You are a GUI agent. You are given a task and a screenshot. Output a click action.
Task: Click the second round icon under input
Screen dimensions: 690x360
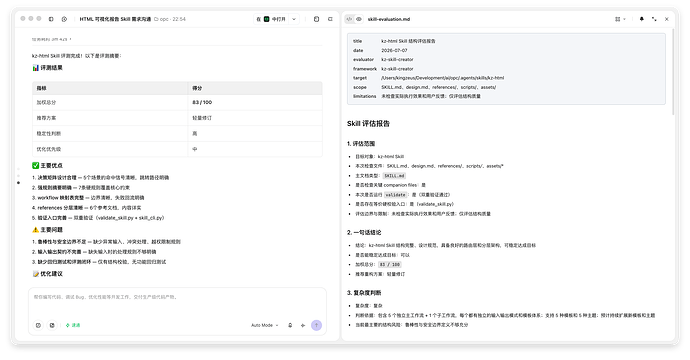pos(52,325)
